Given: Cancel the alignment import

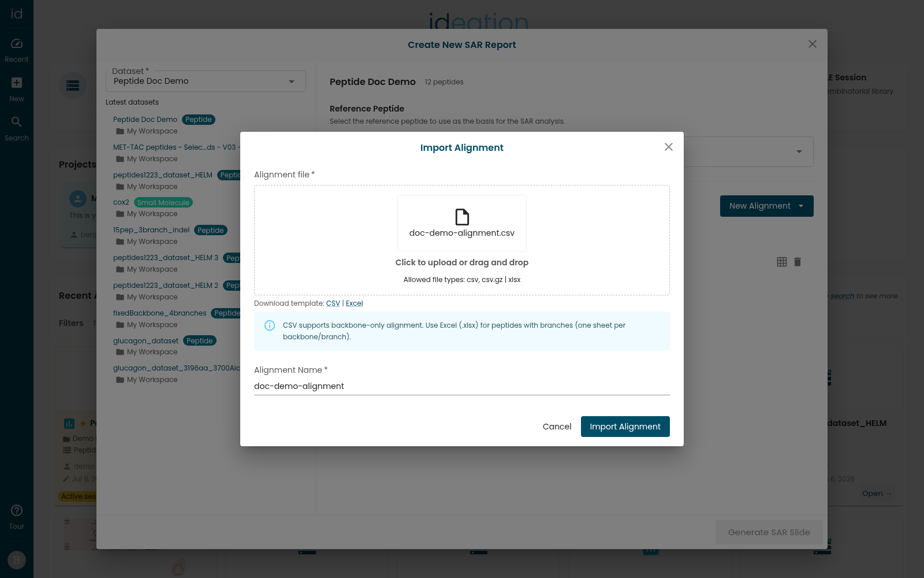Looking at the screenshot, I should 557,427.
